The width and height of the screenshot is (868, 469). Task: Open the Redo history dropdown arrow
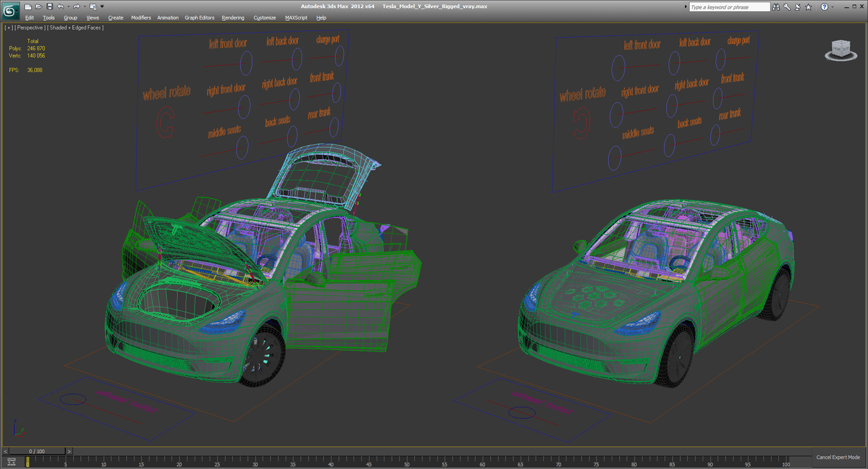point(84,7)
